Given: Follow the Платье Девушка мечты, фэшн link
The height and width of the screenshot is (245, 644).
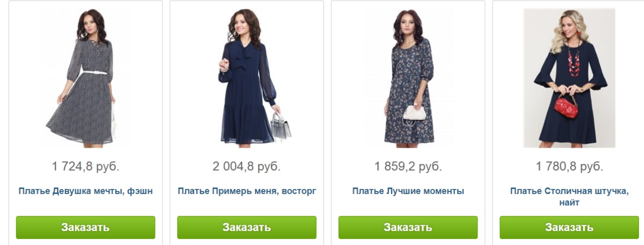Looking at the screenshot, I should [86, 191].
